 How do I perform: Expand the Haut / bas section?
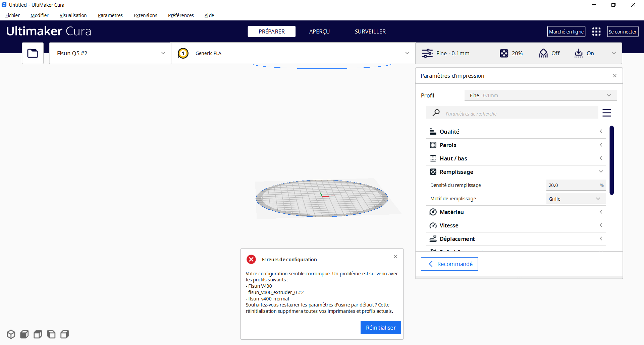point(601,158)
